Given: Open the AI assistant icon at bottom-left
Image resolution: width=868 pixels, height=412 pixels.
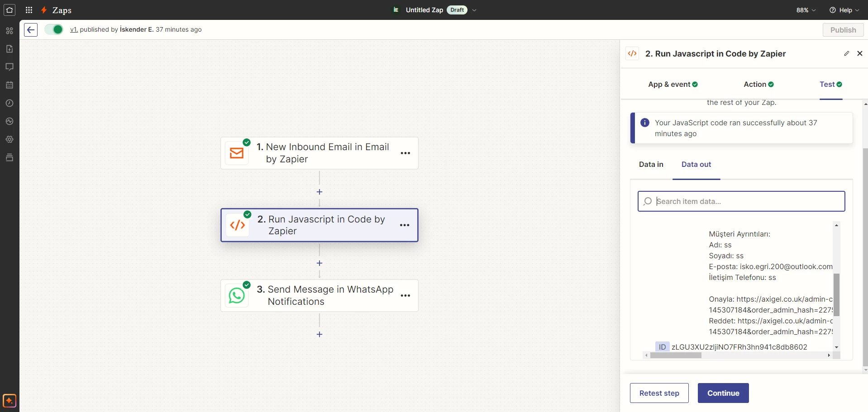Looking at the screenshot, I should [10, 401].
